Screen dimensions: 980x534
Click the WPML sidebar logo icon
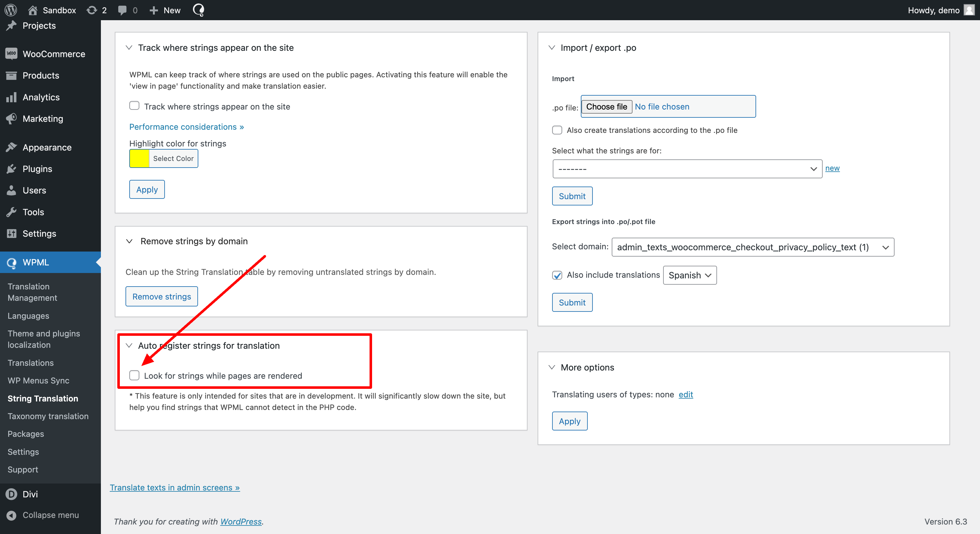(x=11, y=263)
